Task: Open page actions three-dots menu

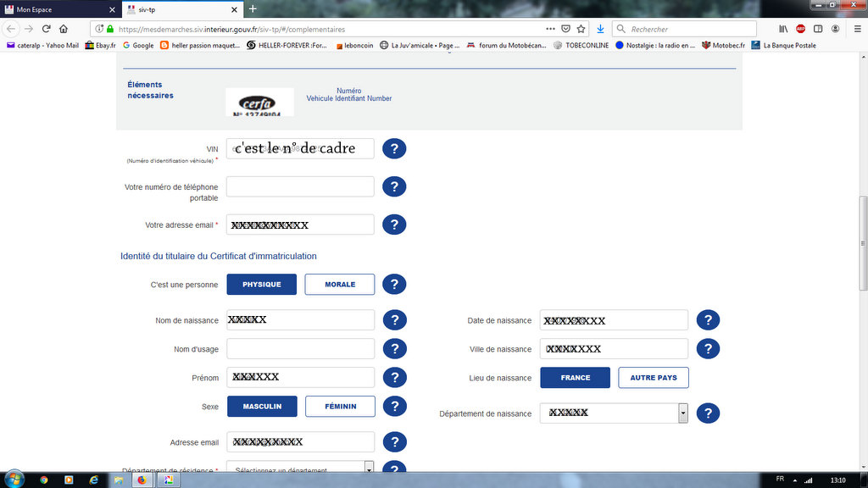Action: [x=550, y=29]
